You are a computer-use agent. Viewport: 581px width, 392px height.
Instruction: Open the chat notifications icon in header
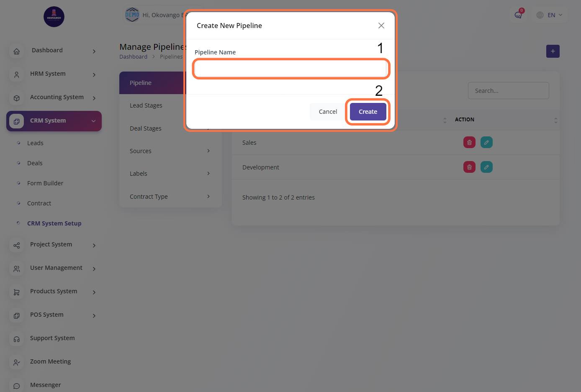click(x=518, y=15)
